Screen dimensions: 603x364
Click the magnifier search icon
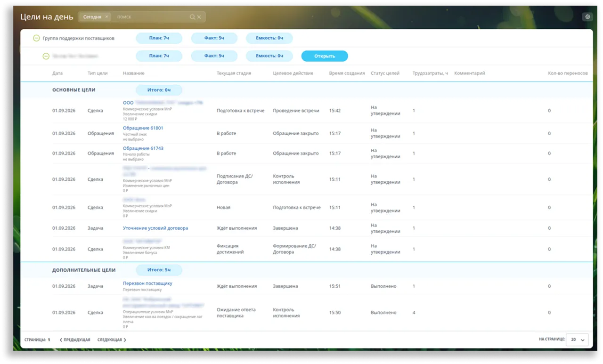(x=192, y=17)
